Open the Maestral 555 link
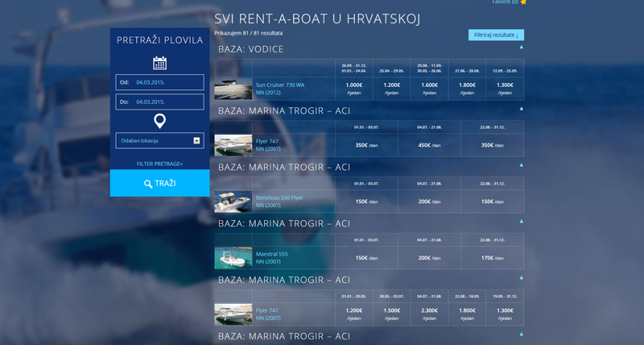 click(272, 254)
